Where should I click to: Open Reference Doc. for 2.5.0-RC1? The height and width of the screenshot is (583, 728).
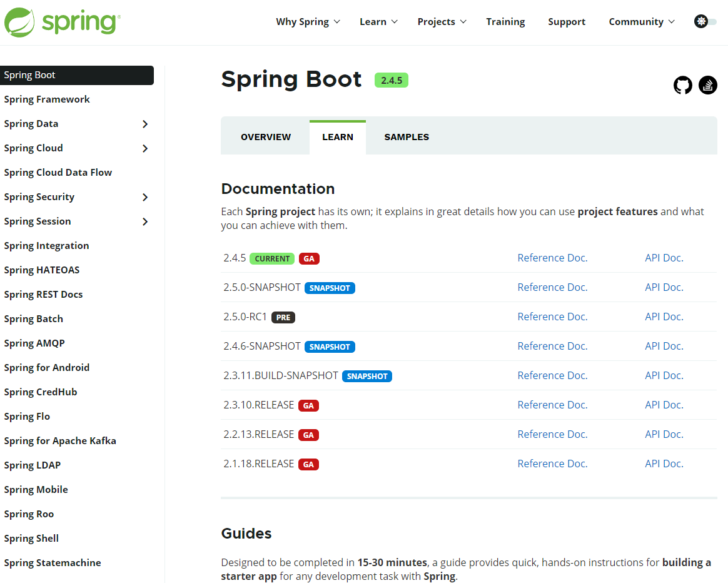[x=552, y=317]
